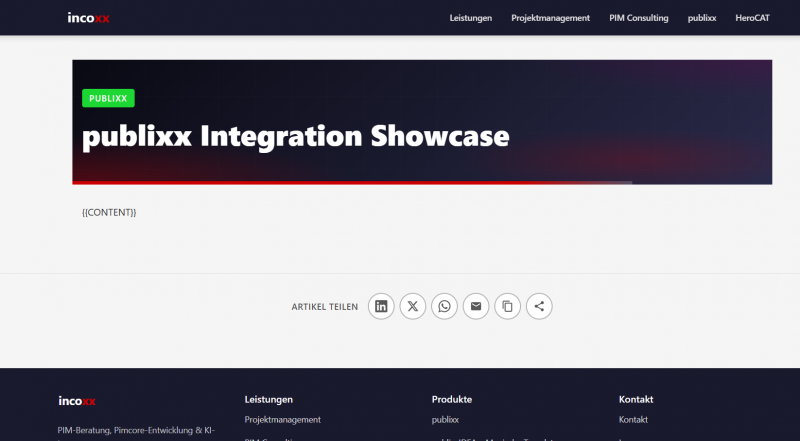This screenshot has width=800, height=441.
Task: Copy the article link with the copy icon
Action: click(x=508, y=306)
